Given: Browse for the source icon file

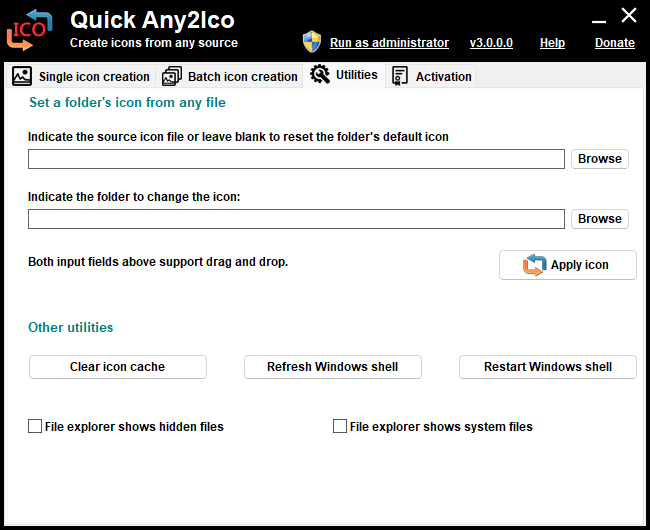Looking at the screenshot, I should pyautogui.click(x=600, y=159).
